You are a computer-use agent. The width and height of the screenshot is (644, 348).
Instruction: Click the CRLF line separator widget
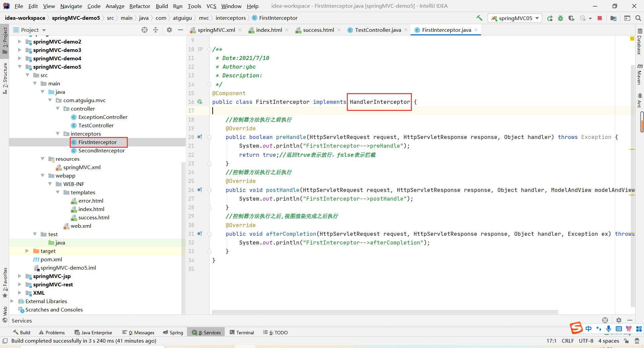coord(568,341)
